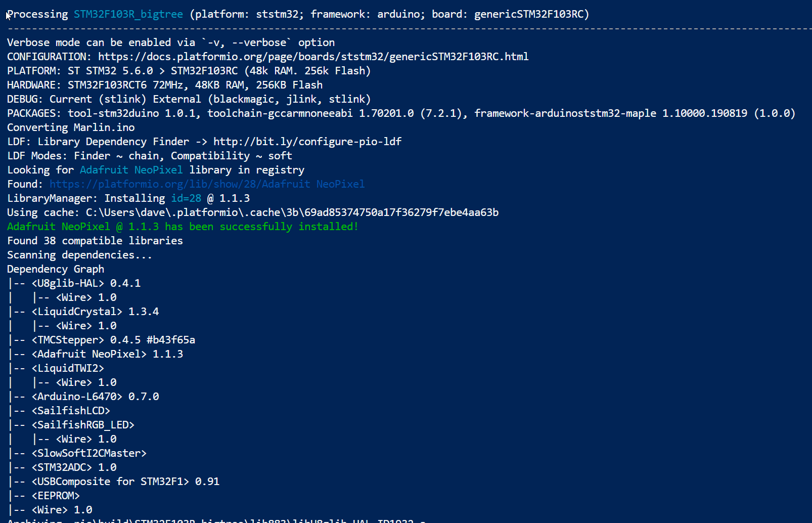Screen dimensions: 812x523
Task: Select the STM32ADC 1.0 dependency entry
Action: 74,467
